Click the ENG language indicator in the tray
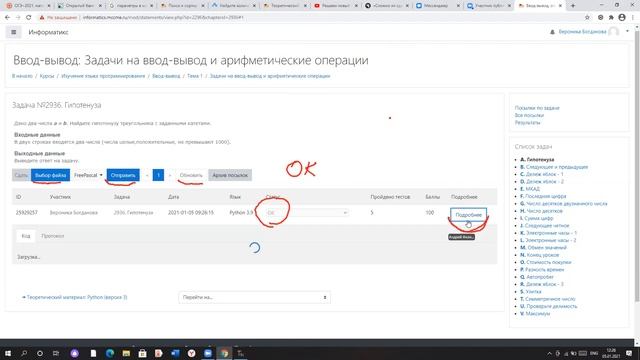This screenshot has width=640, height=360. coord(594,353)
